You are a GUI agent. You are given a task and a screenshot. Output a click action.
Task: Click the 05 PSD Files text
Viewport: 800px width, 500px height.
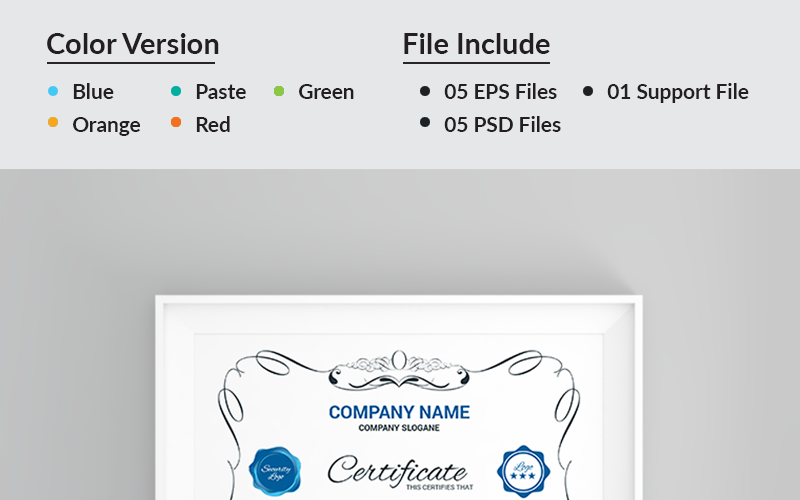pyautogui.click(x=502, y=124)
